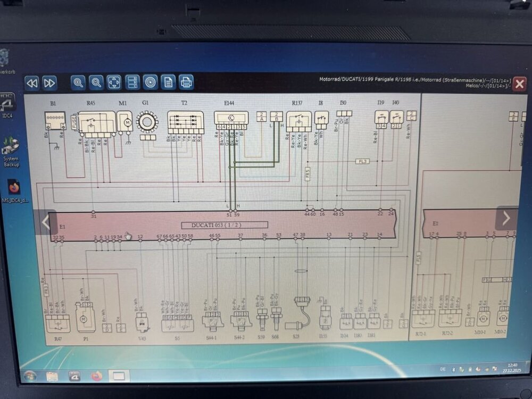Open Windows Explorer from the taskbar

pyautogui.click(x=52, y=376)
